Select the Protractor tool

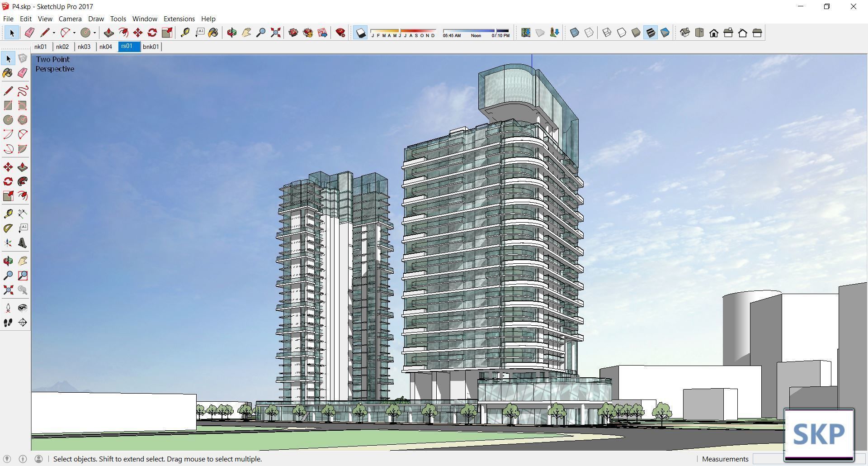click(x=8, y=228)
